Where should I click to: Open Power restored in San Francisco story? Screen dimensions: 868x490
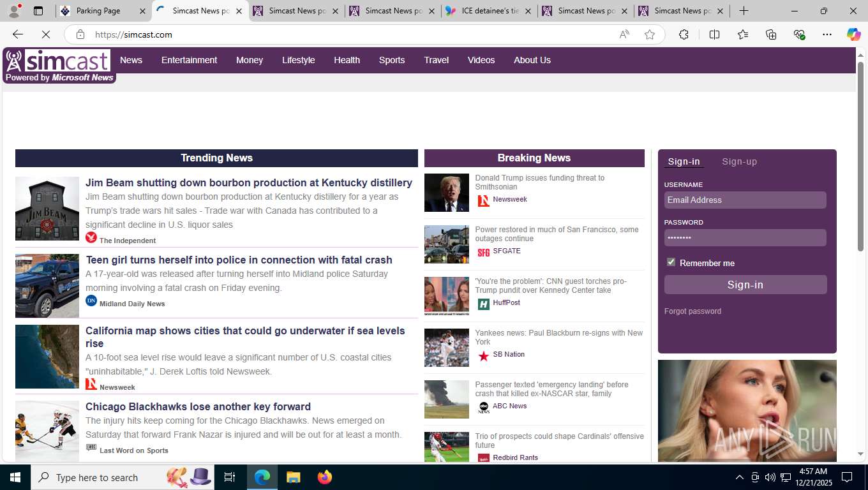pos(557,234)
